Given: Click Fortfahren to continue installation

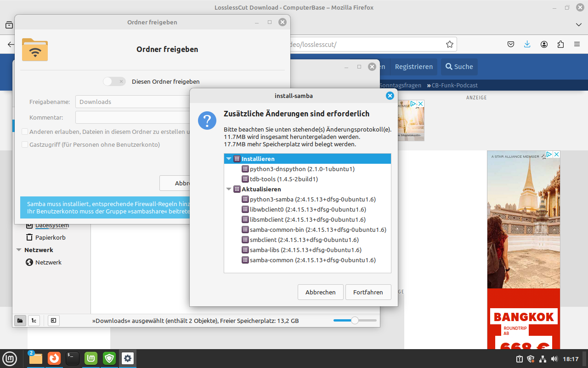Looking at the screenshot, I should coord(368,292).
